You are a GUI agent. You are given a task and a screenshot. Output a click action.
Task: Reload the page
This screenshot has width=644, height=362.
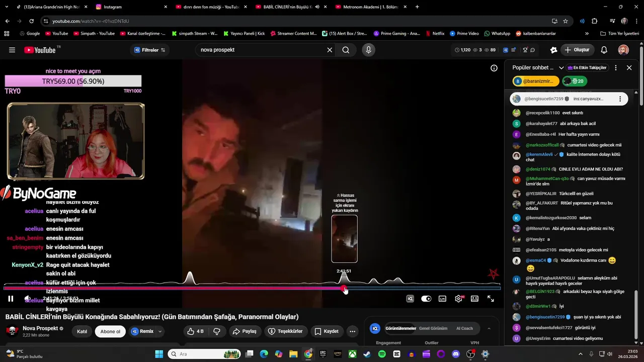pyautogui.click(x=31, y=21)
